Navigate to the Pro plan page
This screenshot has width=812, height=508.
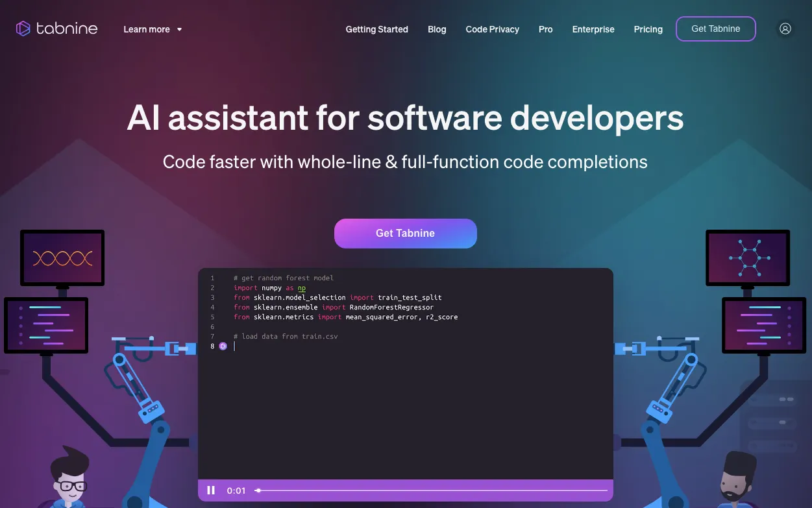point(545,29)
